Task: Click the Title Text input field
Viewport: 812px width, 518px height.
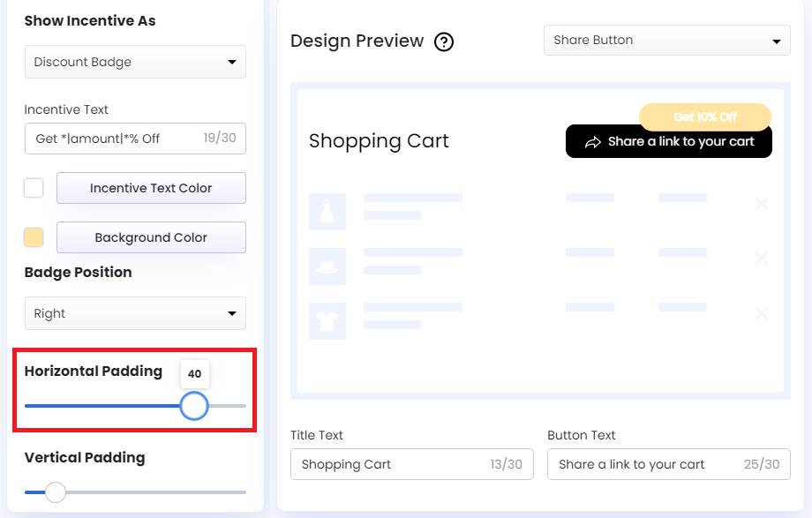Action: click(x=411, y=464)
